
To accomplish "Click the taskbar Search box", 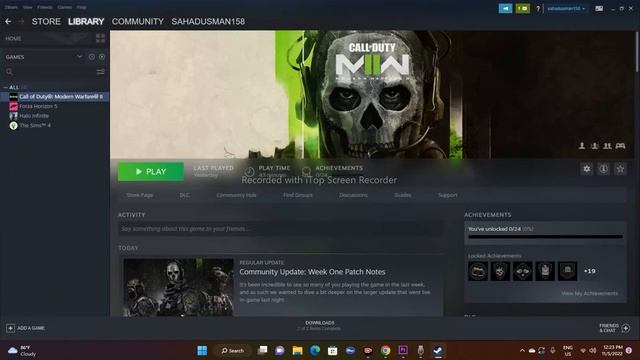I will coord(233,351).
